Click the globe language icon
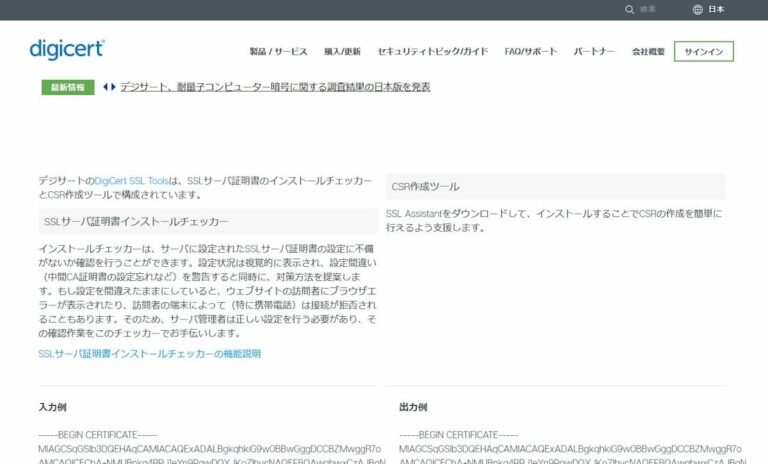This screenshot has width=768, height=464. point(697,9)
